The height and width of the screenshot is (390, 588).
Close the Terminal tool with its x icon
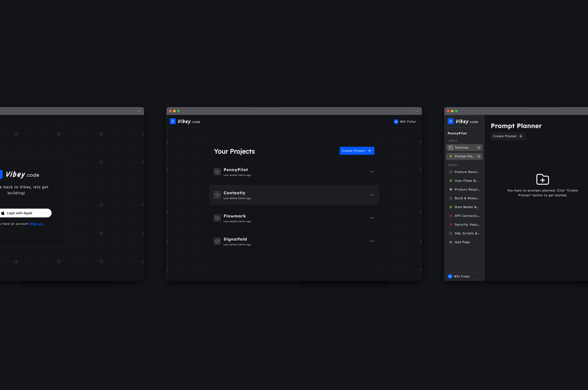point(479,148)
